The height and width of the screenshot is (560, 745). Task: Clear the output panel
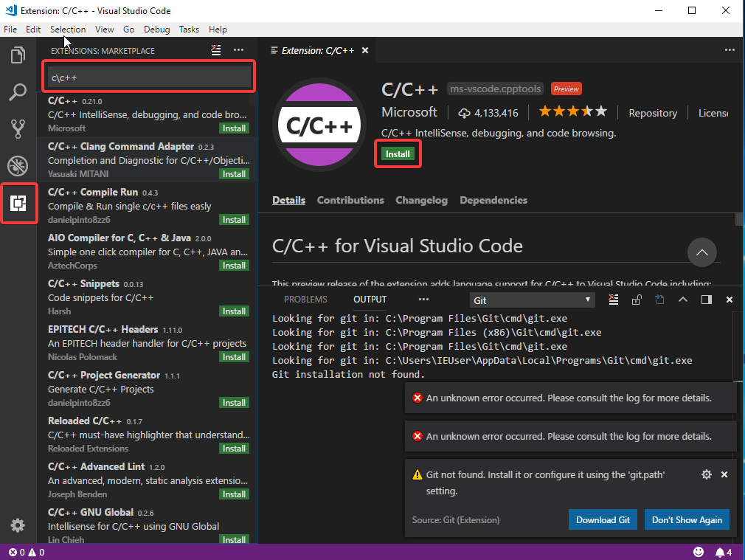[614, 300]
